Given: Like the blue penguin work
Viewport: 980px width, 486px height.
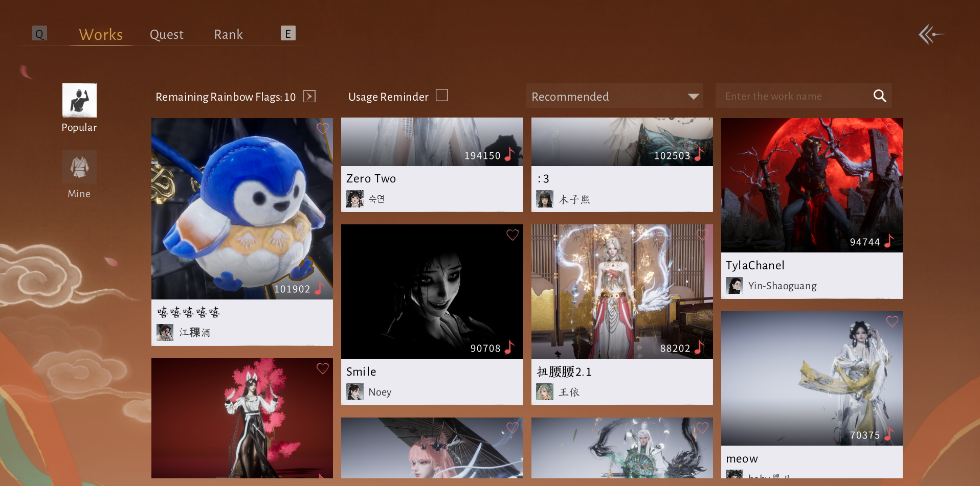Looking at the screenshot, I should tap(322, 128).
